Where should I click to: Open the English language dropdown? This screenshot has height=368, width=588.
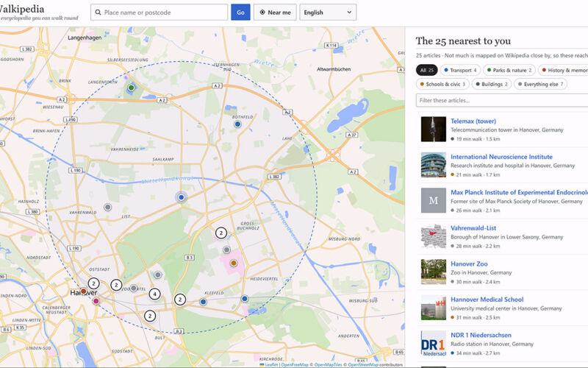click(x=328, y=13)
